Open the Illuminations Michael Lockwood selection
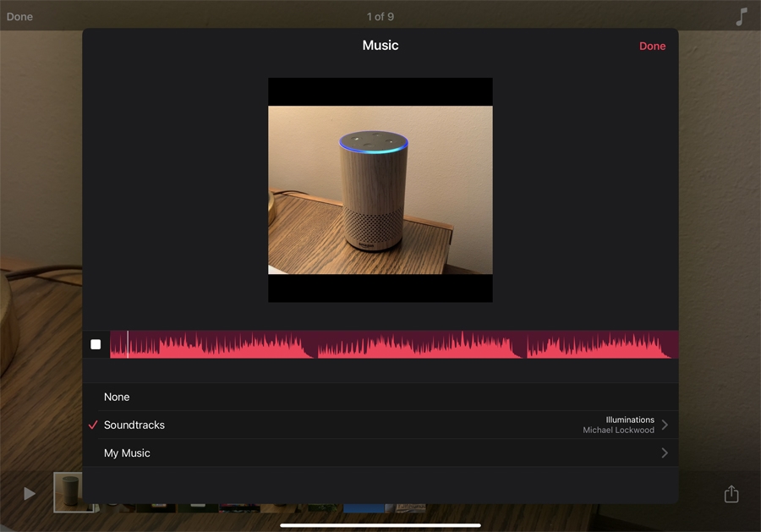761x532 pixels. [619, 425]
